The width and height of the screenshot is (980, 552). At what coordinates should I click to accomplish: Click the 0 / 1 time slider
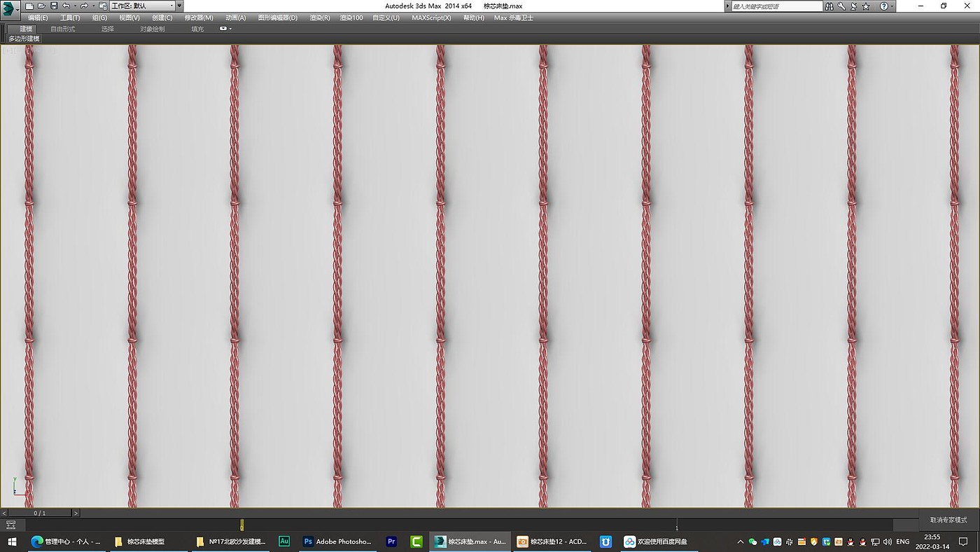(40, 513)
